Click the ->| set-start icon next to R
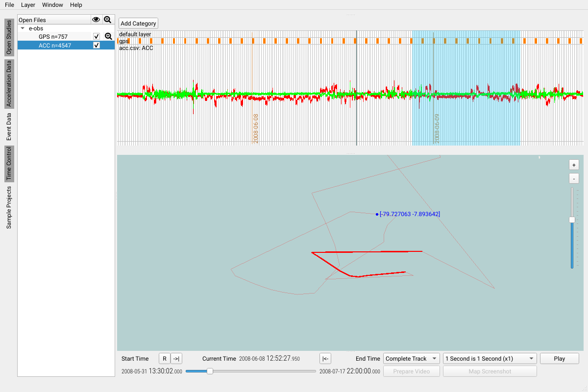Viewport: 588px width, 392px height. point(176,358)
